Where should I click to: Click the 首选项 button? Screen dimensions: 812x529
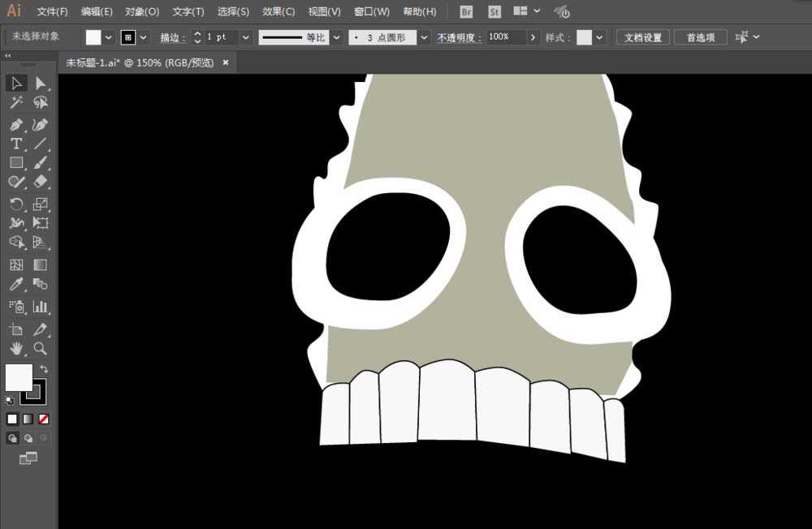pyautogui.click(x=700, y=37)
